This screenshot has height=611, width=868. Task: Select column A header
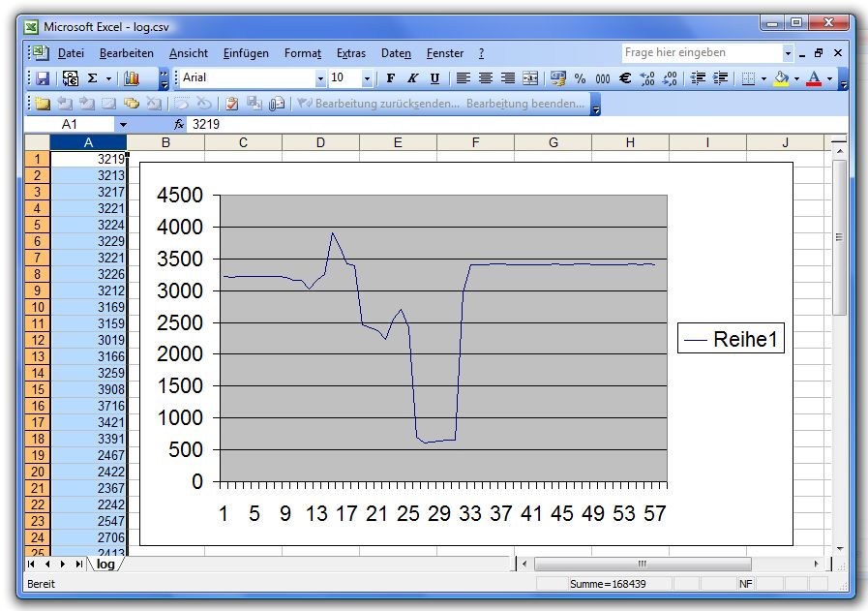88,142
